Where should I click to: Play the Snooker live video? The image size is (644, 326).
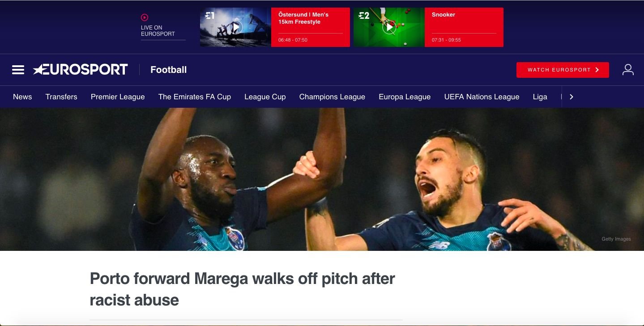pos(389,27)
